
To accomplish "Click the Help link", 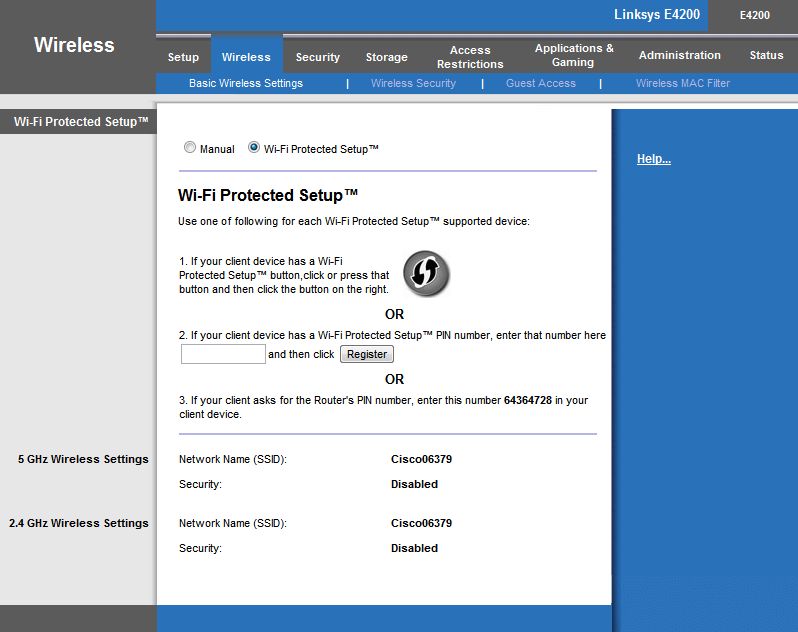I will [653, 159].
